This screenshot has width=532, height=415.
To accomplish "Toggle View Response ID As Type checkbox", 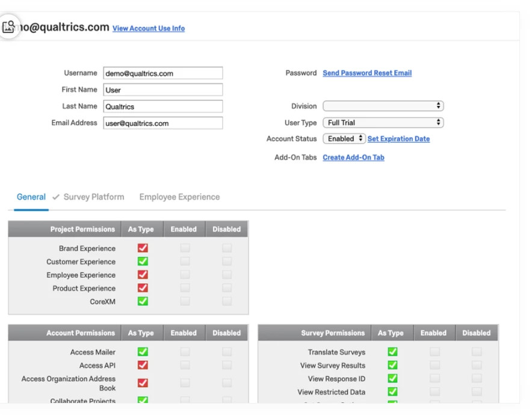I will pyautogui.click(x=392, y=378).
